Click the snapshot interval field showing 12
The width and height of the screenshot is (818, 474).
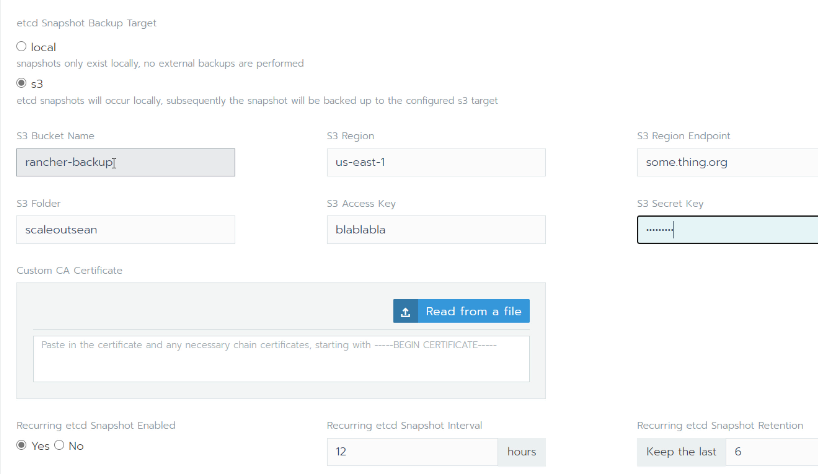click(412, 452)
